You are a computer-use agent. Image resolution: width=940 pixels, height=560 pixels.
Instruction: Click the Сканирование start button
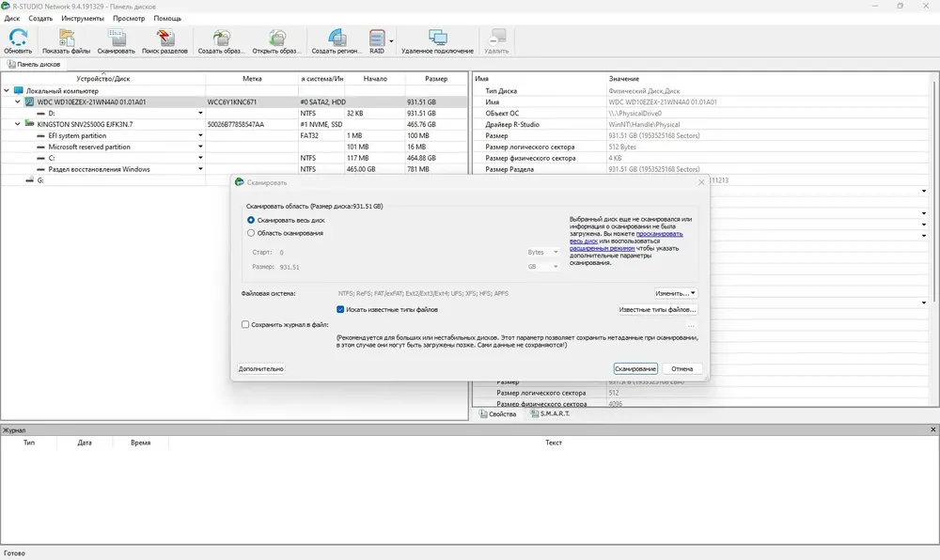(x=635, y=369)
